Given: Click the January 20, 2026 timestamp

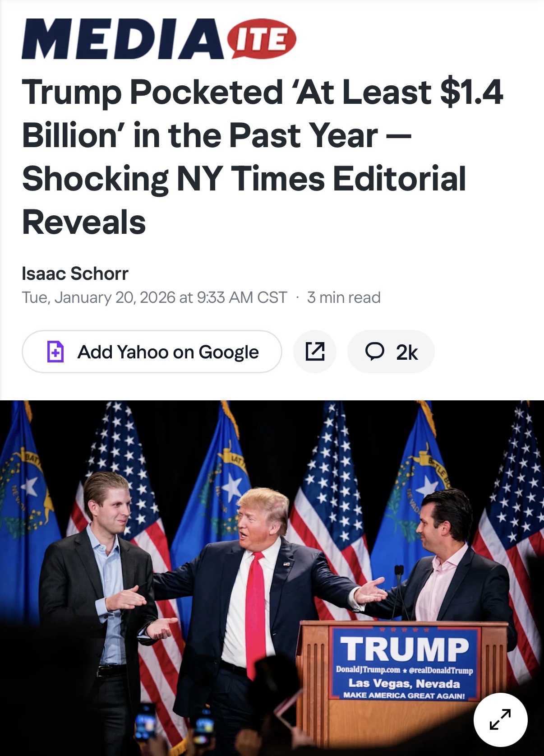Looking at the screenshot, I should (154, 298).
